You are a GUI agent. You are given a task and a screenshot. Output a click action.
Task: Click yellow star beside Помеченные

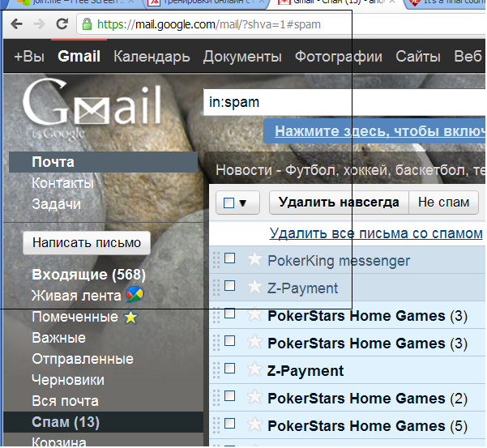(130, 317)
